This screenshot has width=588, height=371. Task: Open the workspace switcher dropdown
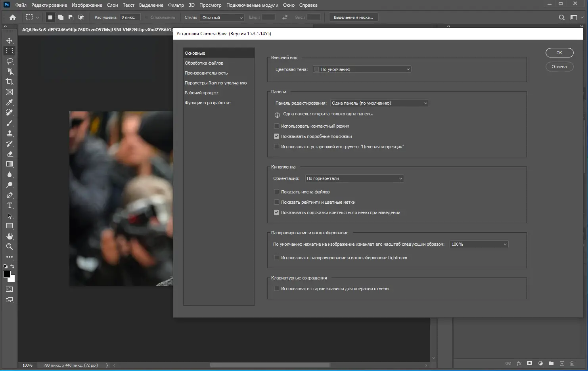pyautogui.click(x=576, y=17)
